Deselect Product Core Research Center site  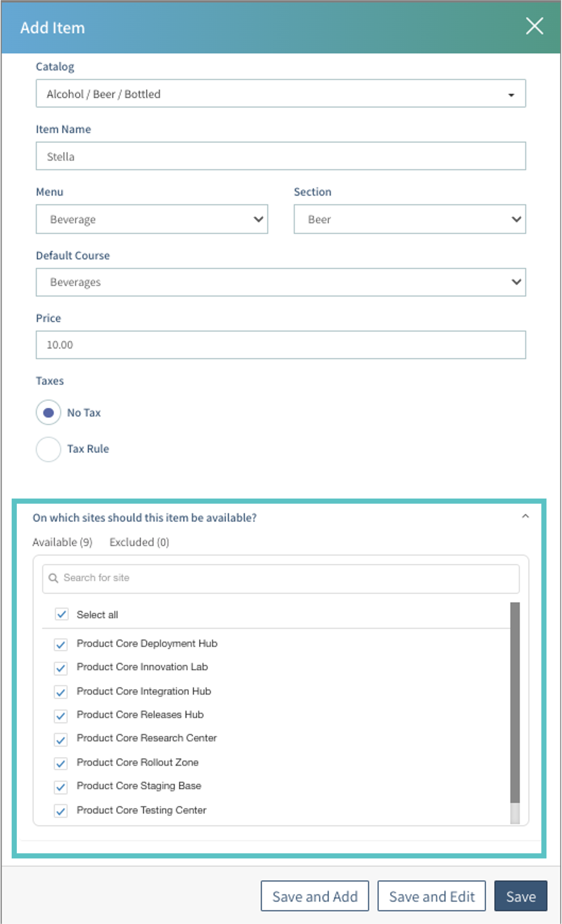click(x=61, y=740)
